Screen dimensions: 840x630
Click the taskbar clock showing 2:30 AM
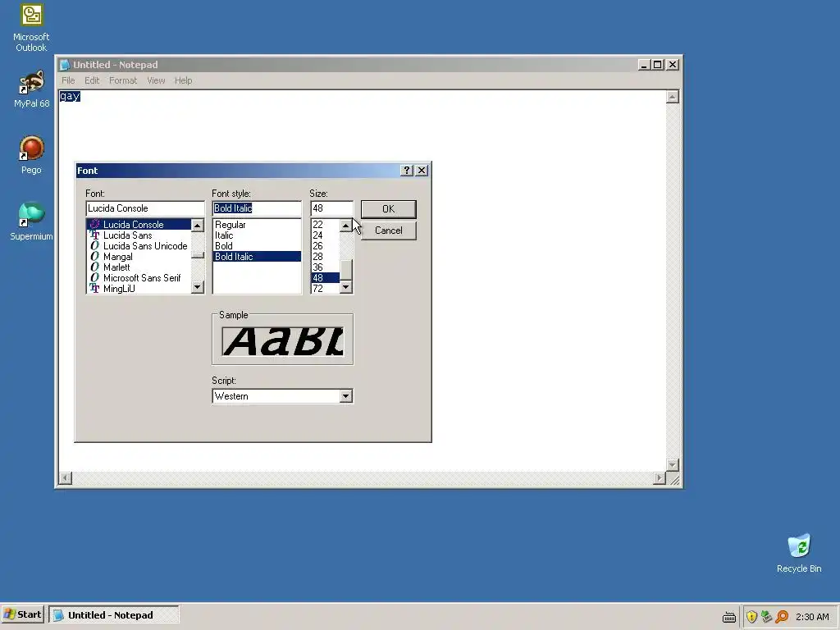pyautogui.click(x=812, y=617)
